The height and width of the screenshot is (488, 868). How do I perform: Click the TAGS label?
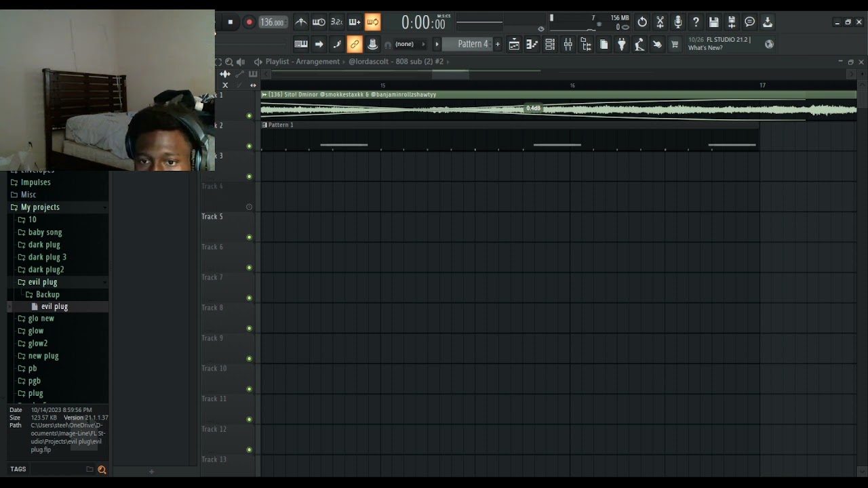point(18,469)
